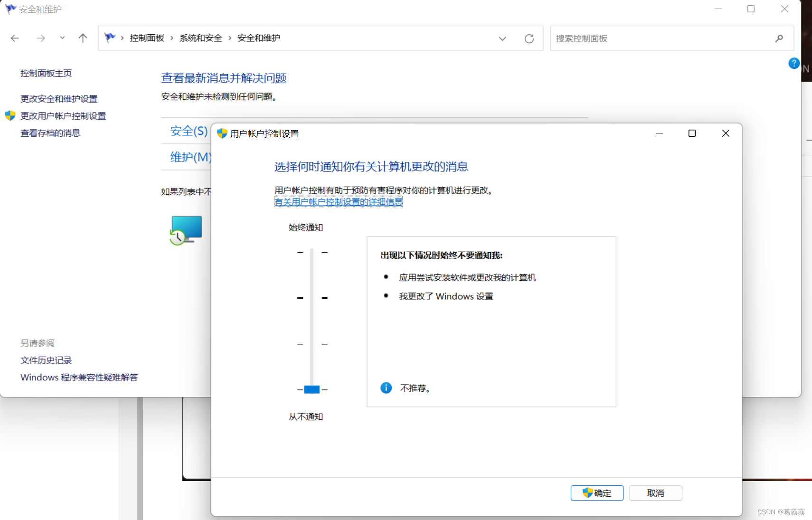The image size is (812, 520).
Task: Click the UAC slider thumb at 从不通知
Action: tap(312, 389)
